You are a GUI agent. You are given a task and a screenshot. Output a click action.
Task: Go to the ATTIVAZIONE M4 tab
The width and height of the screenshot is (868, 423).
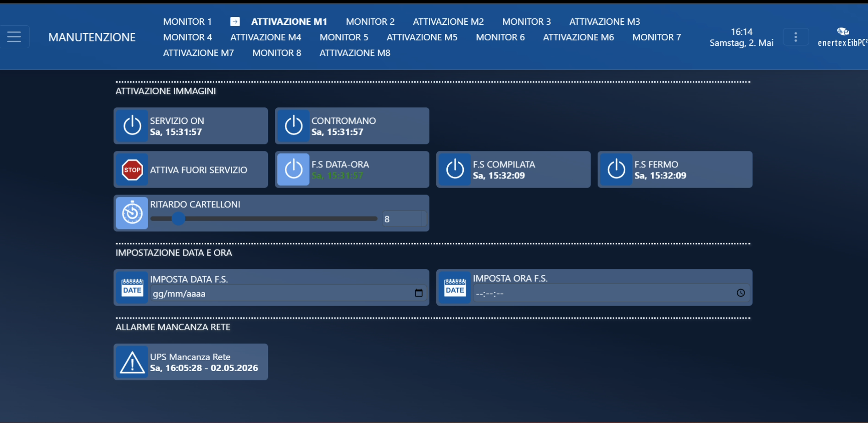(266, 37)
